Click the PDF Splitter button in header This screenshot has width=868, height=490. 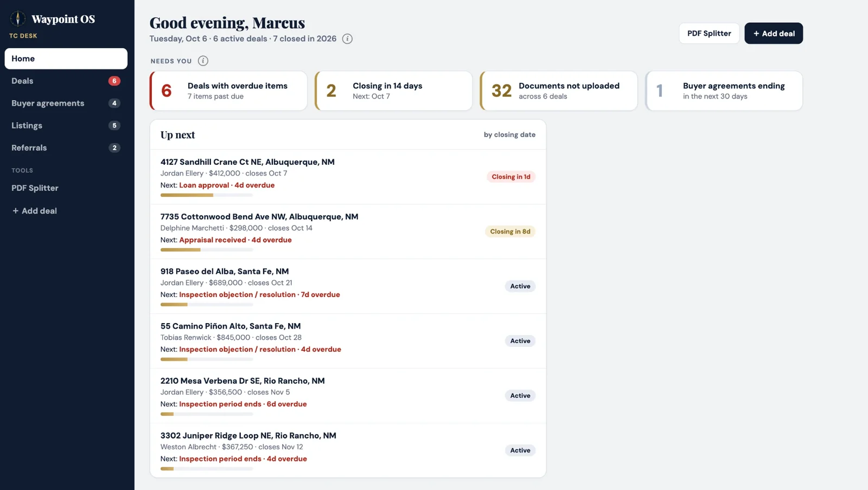709,34
